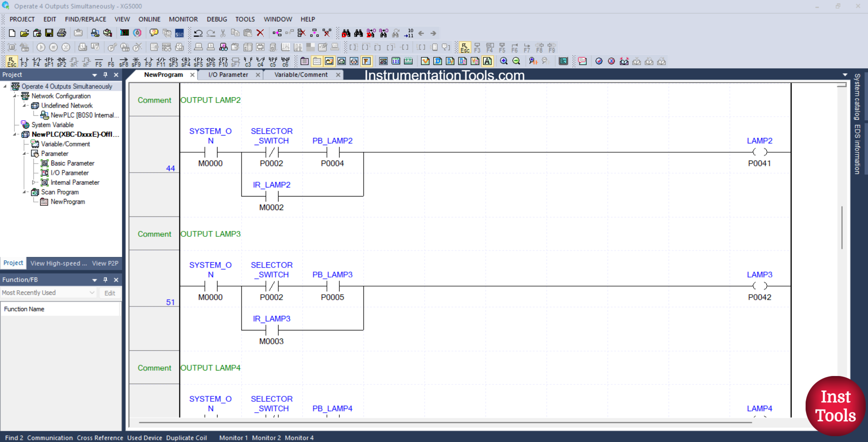Image resolution: width=868 pixels, height=442 pixels.
Task: Open the ONLINE menu
Action: coord(149,19)
